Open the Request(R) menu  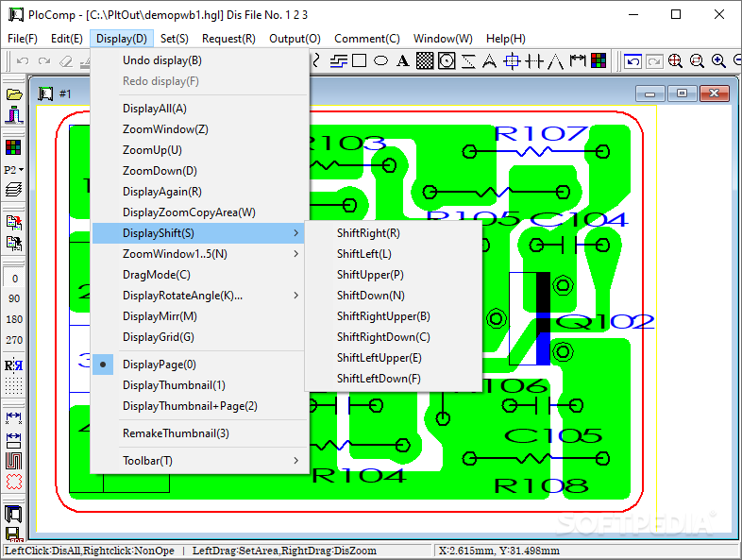pos(228,39)
